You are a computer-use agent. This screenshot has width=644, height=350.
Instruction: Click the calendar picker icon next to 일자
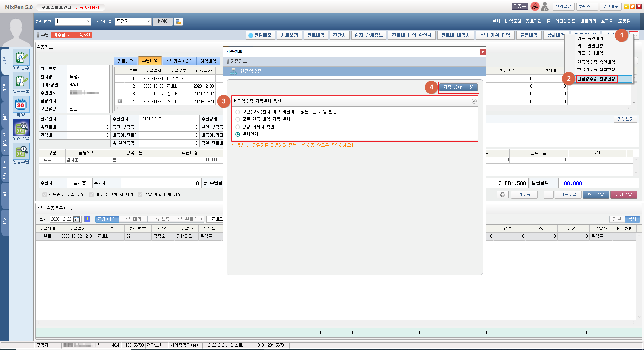[x=77, y=219]
